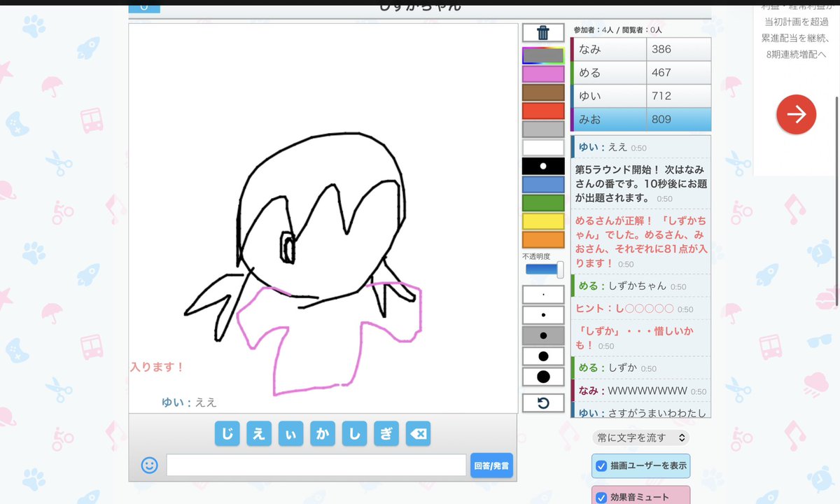Select highlighted player みお with 809 points
The image size is (840, 504).
641,120
